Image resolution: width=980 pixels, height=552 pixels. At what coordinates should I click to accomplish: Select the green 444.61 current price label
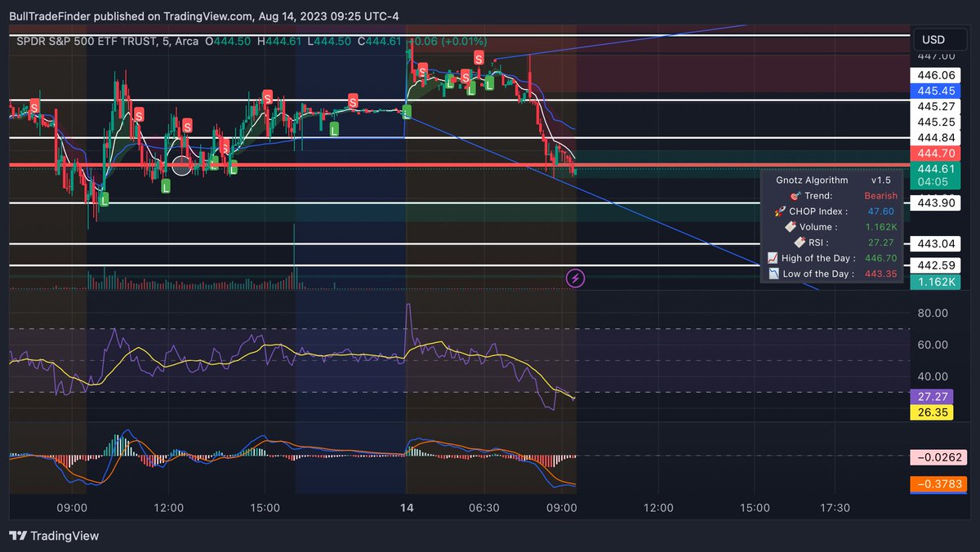click(x=936, y=168)
